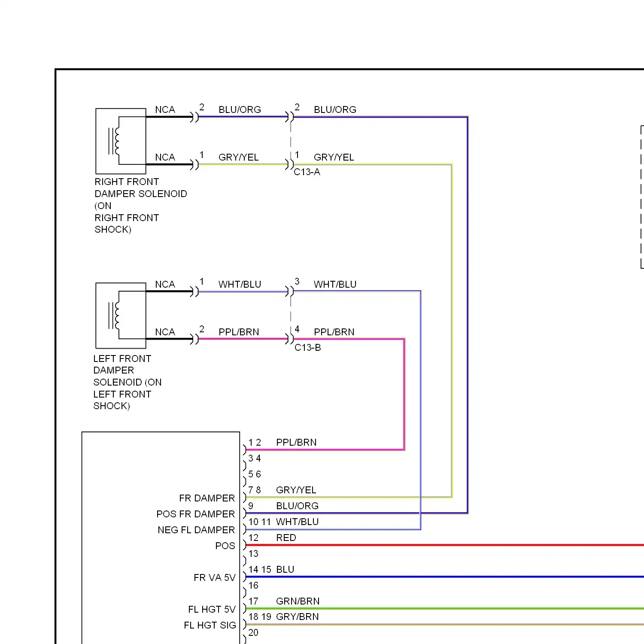Click the FL HGT 5V module label

tap(212, 609)
